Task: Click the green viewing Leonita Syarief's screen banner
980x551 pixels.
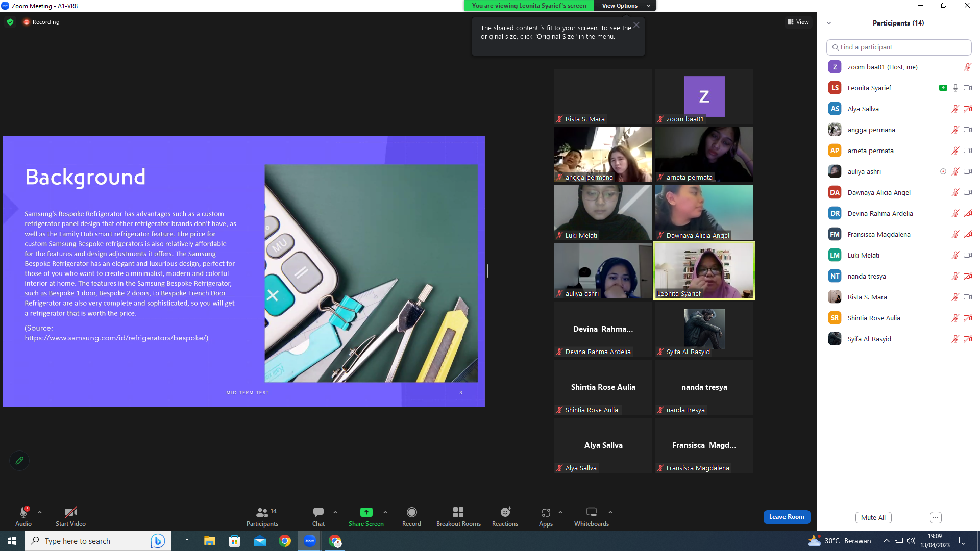Action: coord(529,6)
